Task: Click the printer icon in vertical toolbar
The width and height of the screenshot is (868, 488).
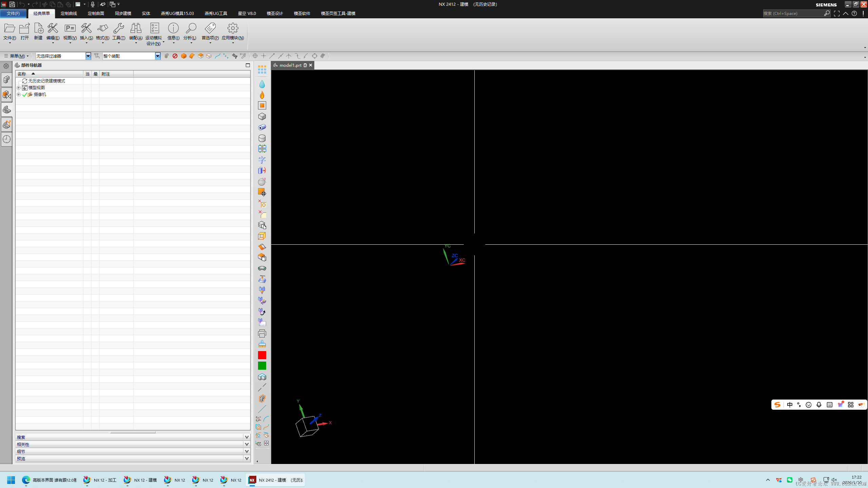Action: (x=262, y=333)
